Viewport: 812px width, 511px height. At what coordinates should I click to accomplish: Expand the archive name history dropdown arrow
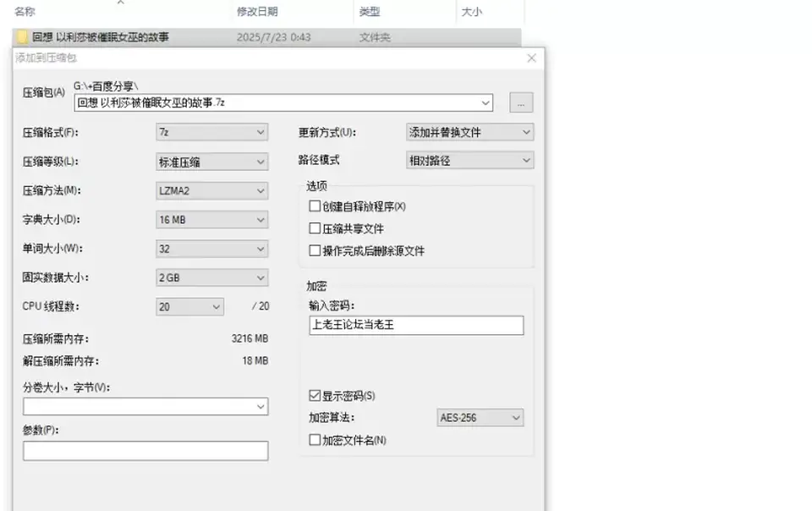pos(486,102)
